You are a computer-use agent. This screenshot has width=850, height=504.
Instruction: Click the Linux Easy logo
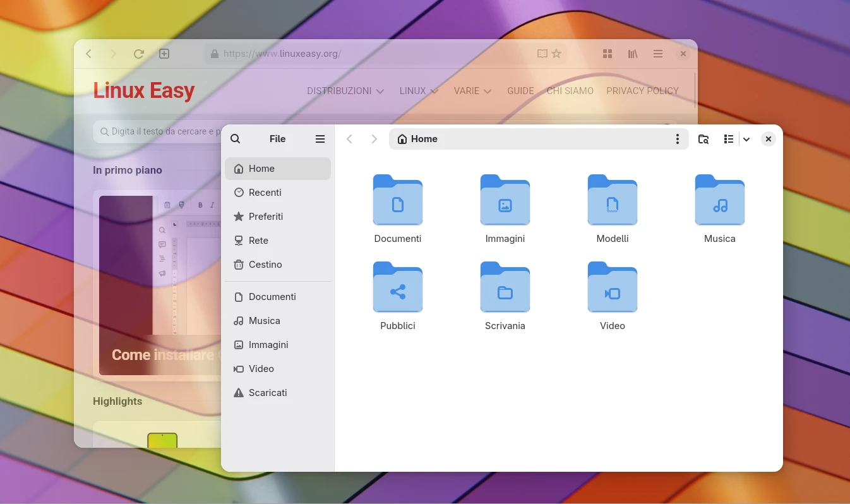143,90
